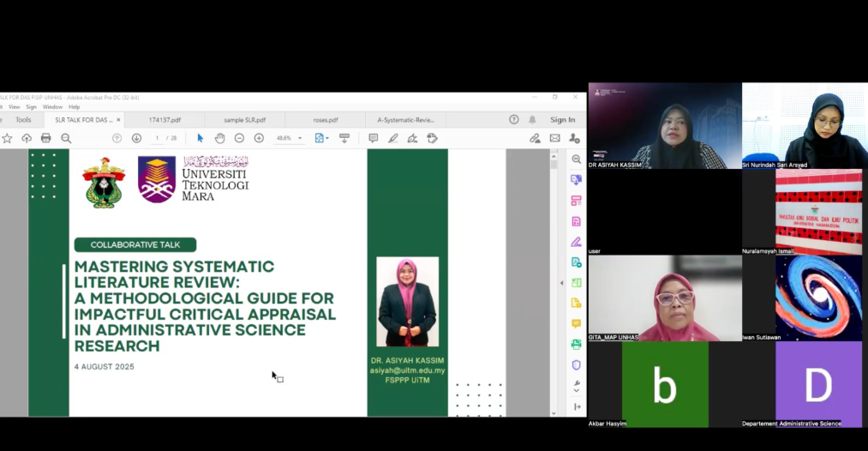
Task: Click the arrow selection tool
Action: [x=201, y=138]
